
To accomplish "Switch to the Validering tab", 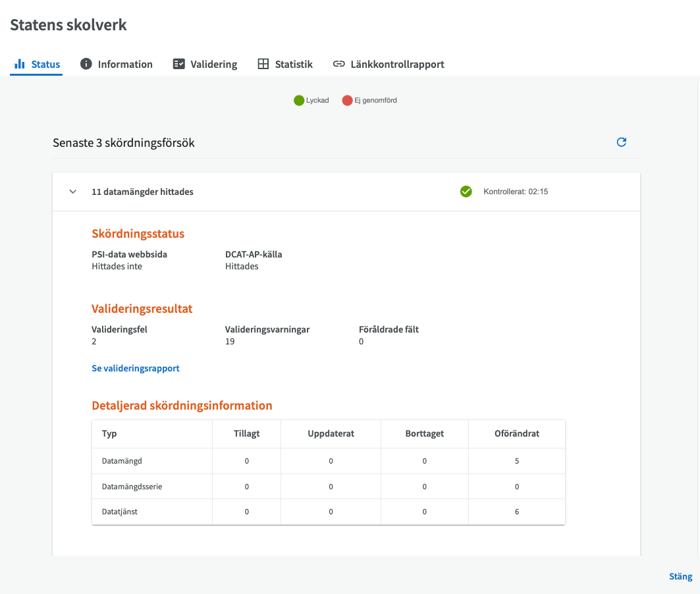I will (x=213, y=64).
